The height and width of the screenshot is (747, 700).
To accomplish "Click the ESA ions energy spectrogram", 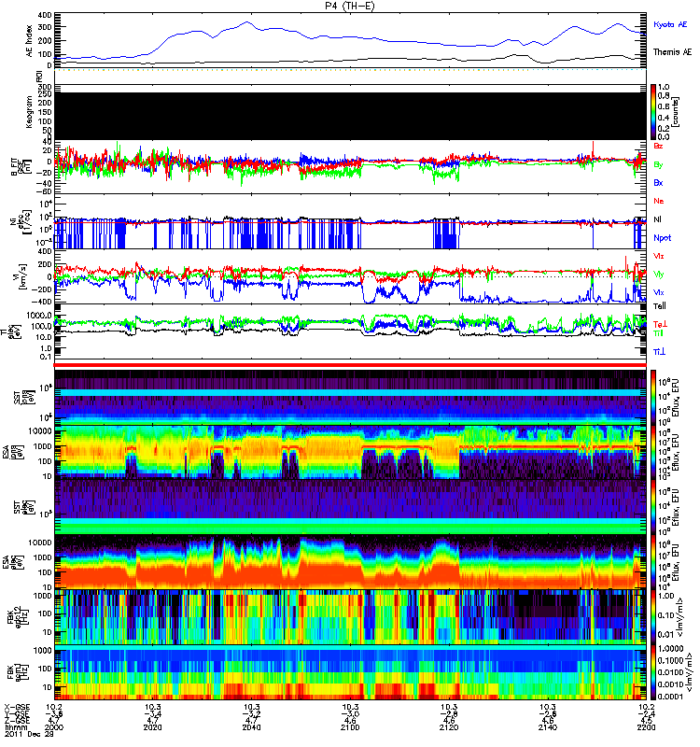I will [x=350, y=452].
